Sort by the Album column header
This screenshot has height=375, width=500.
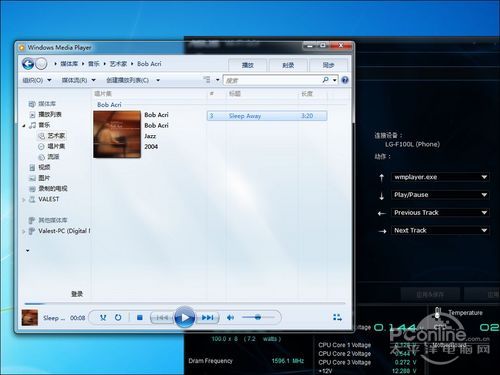[103, 94]
